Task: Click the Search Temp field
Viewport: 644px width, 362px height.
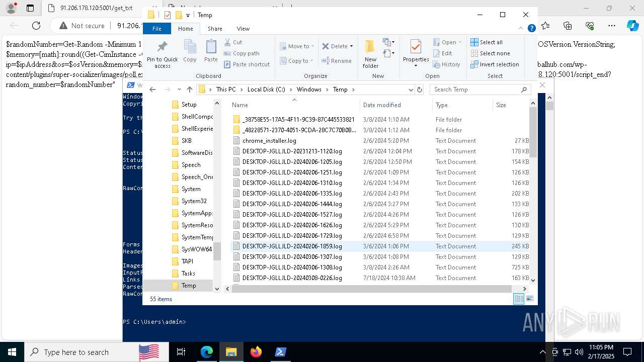Action: click(480, 89)
